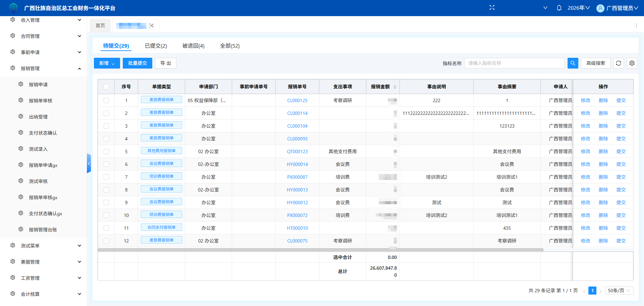Select page 1 in pagination

592,291
